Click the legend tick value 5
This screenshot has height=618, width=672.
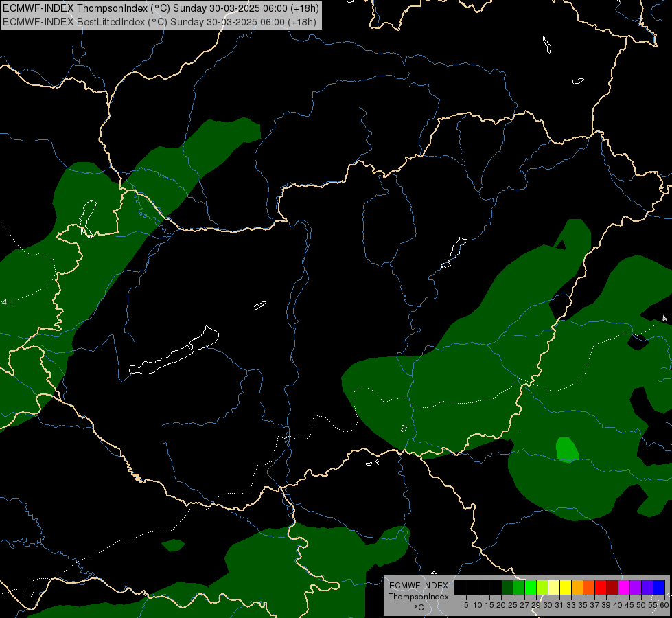466,605
